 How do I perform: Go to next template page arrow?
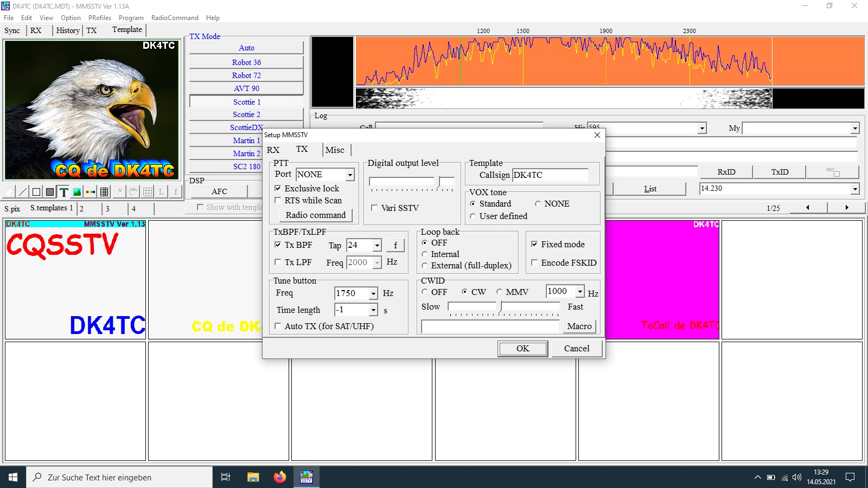tap(846, 208)
